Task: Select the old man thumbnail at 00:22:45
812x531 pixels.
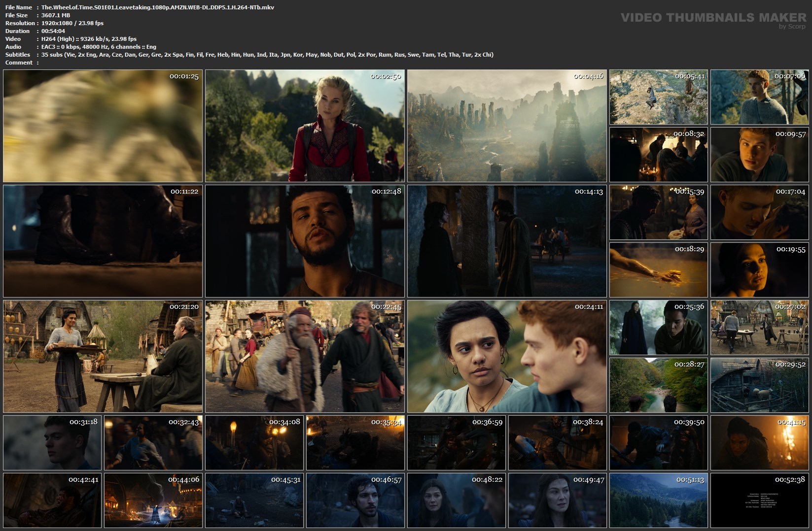Action: [x=305, y=356]
